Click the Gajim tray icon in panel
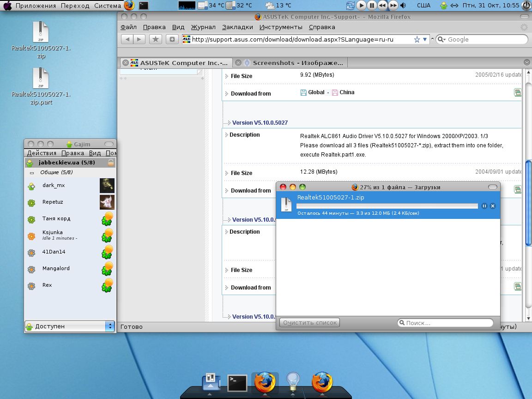Viewport: 532px width, 399px height. point(443,6)
